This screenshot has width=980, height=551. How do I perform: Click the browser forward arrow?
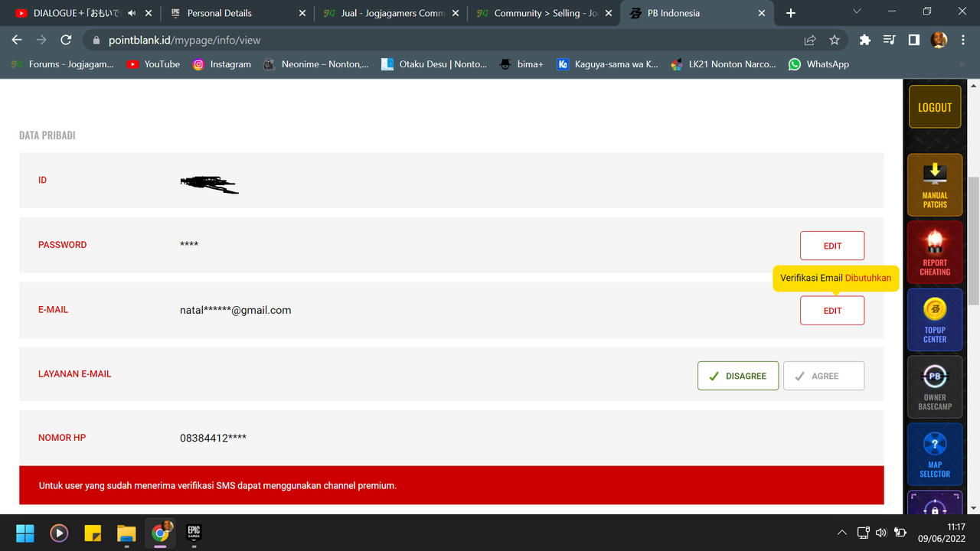click(41, 40)
